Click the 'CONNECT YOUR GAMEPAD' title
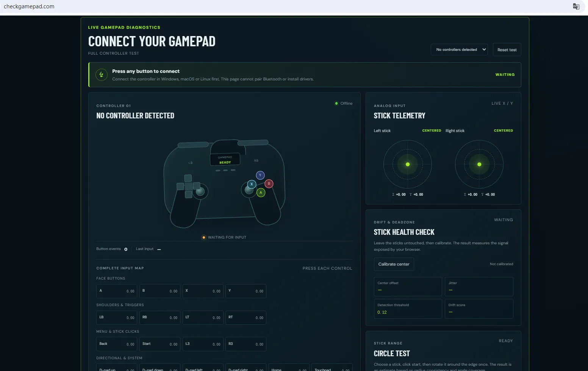 [152, 41]
